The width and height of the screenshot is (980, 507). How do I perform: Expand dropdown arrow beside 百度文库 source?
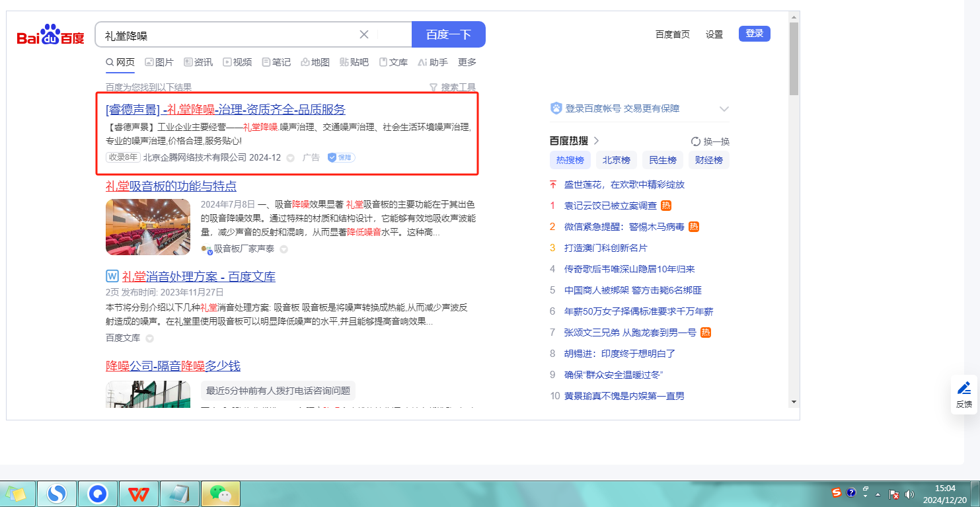[x=149, y=338]
